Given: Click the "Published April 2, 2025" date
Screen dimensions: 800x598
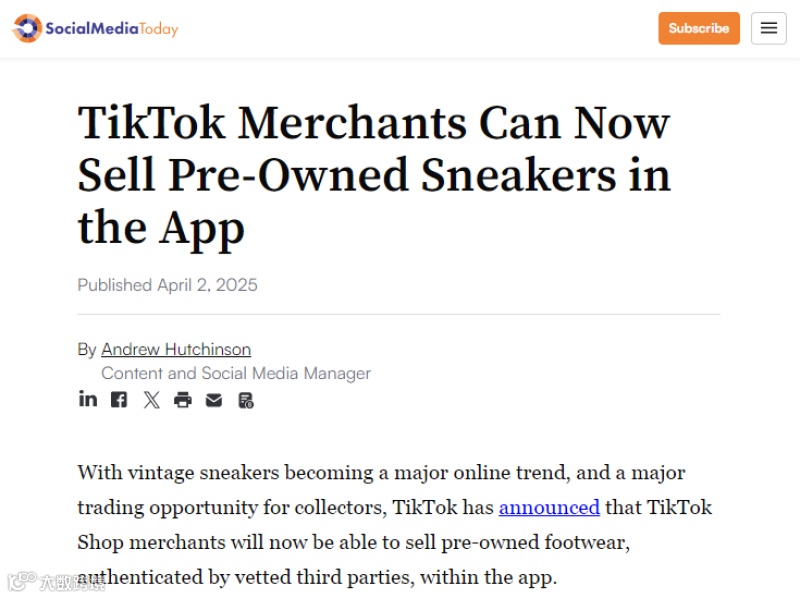Looking at the screenshot, I should click(167, 285).
